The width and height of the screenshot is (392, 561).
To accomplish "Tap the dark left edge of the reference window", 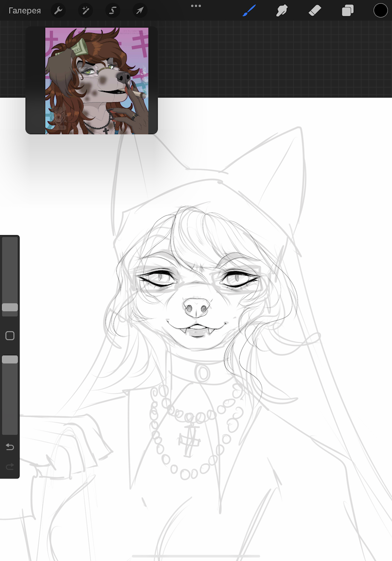I will coord(35,81).
